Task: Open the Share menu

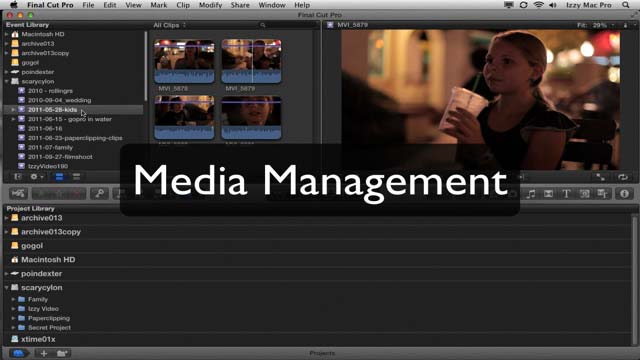Action: (x=240, y=5)
